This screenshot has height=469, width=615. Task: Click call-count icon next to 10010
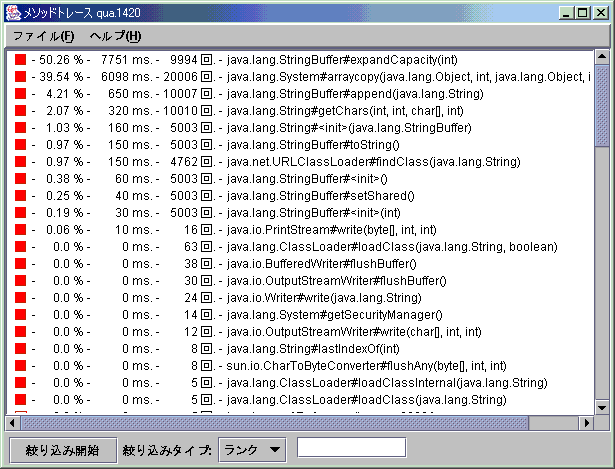pyautogui.click(x=206, y=111)
